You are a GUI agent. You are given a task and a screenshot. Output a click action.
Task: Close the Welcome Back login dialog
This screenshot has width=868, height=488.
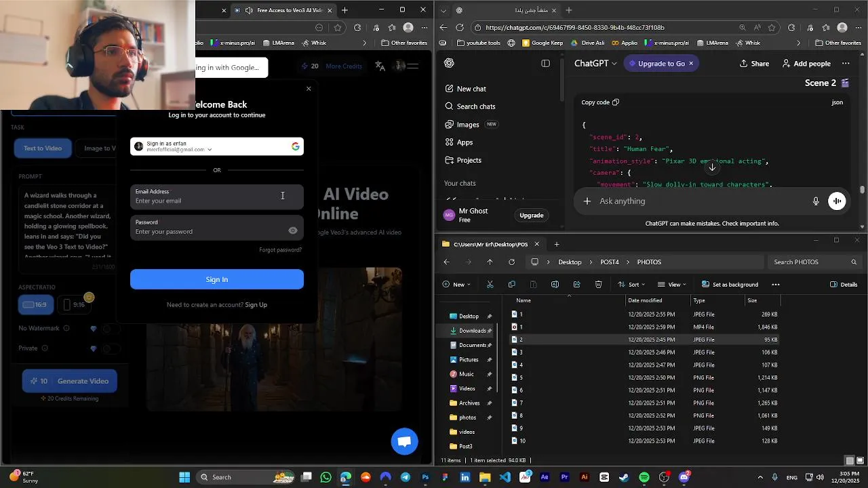(309, 89)
